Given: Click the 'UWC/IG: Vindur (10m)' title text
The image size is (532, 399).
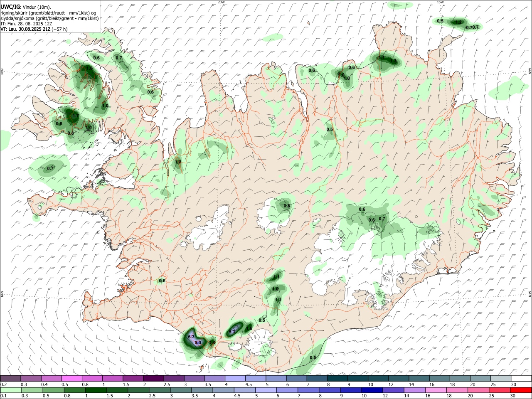Looking at the screenshot, I should [26, 7].
